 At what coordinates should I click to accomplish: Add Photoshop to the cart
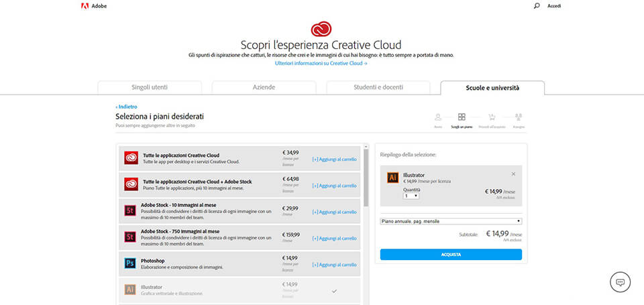[334, 265]
